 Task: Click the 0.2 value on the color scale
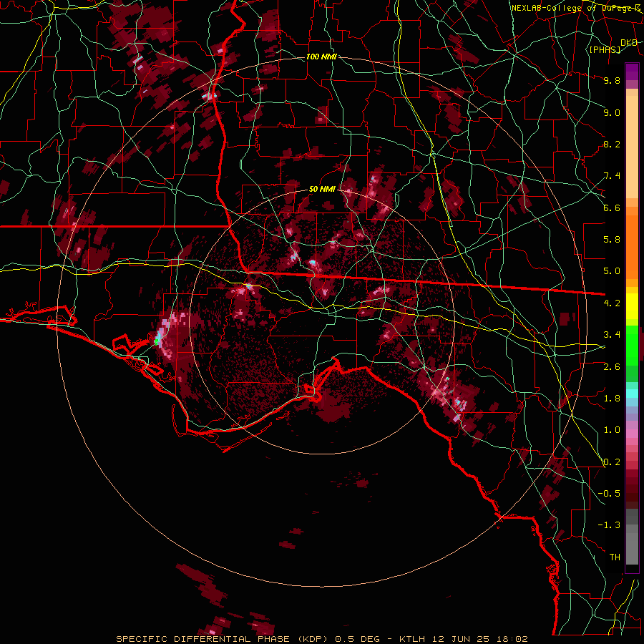(x=612, y=462)
